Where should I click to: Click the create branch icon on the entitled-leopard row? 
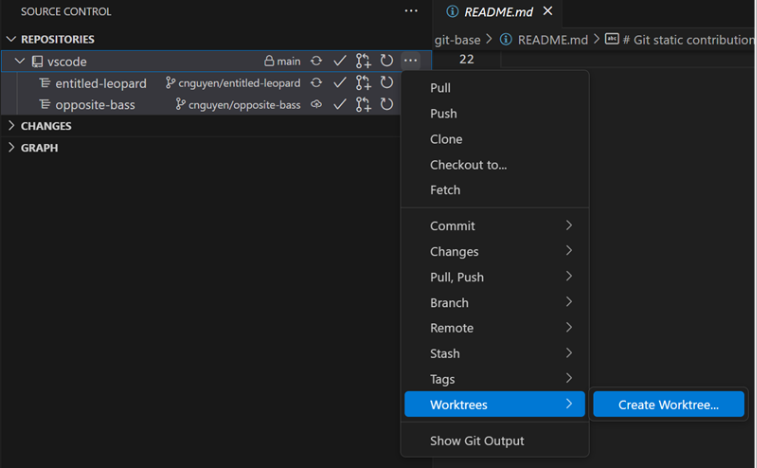363,83
